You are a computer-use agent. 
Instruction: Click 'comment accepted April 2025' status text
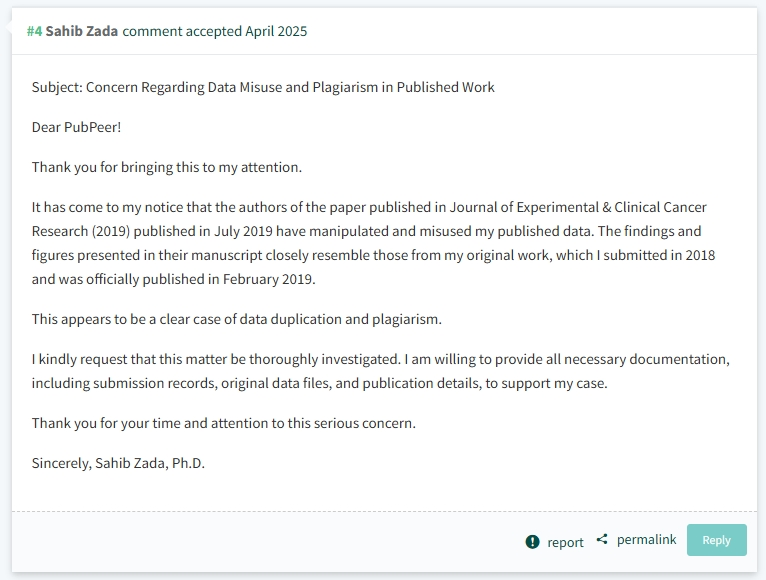tap(214, 31)
